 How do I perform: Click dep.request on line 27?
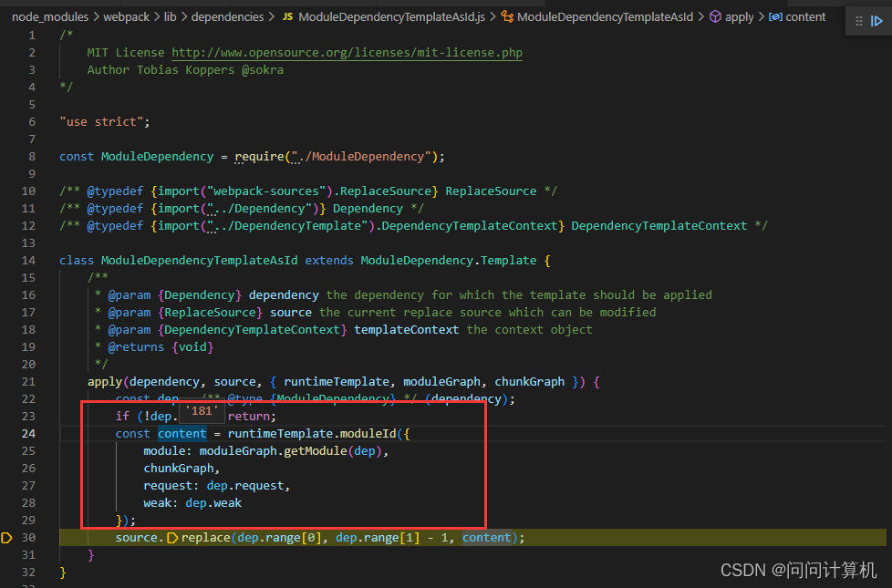point(245,486)
